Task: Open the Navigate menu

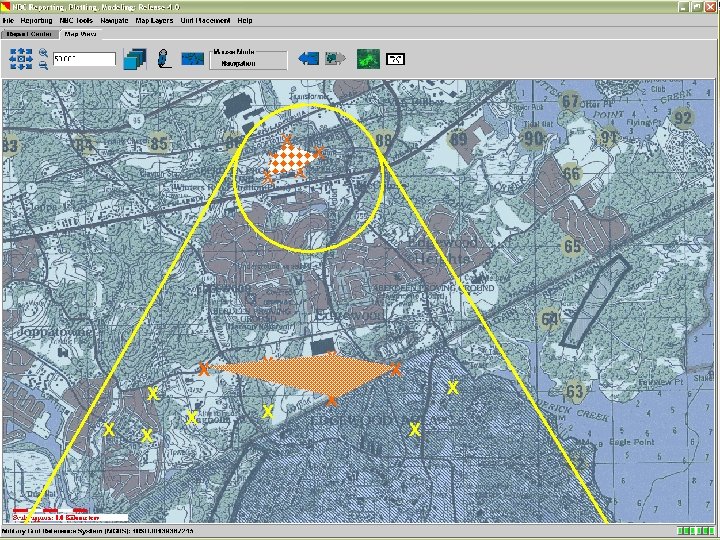Action: [x=114, y=21]
